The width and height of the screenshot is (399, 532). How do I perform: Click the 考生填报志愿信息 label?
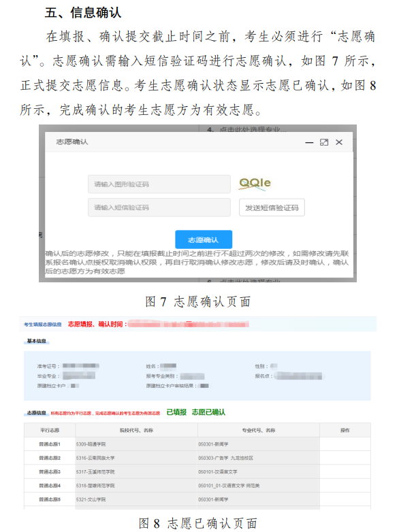[x=42, y=325]
